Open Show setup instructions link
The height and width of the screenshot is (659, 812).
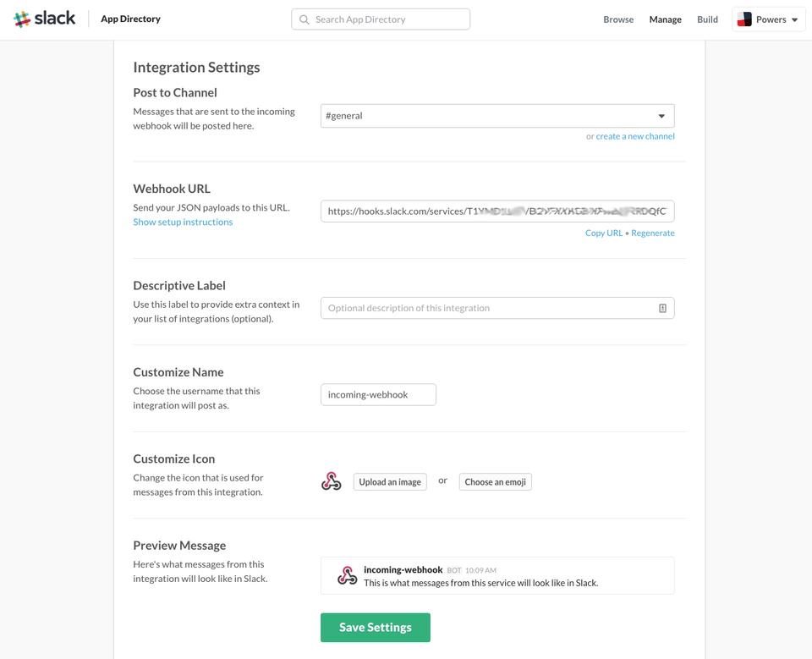183,222
